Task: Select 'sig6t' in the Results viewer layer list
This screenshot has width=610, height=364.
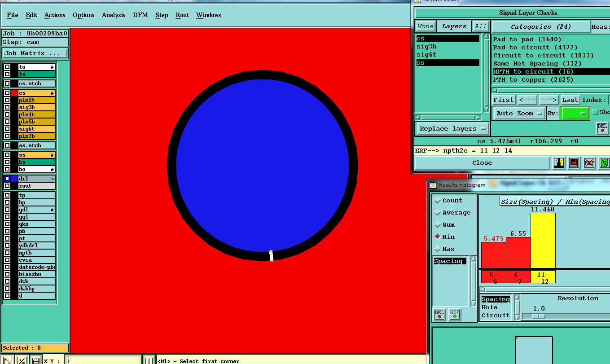Action: pyautogui.click(x=448, y=55)
